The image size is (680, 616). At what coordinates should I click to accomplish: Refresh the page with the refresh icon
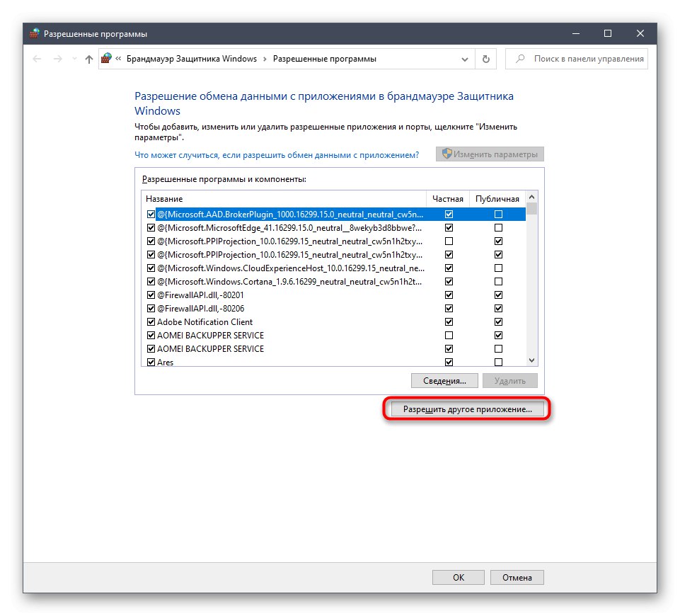[485, 59]
